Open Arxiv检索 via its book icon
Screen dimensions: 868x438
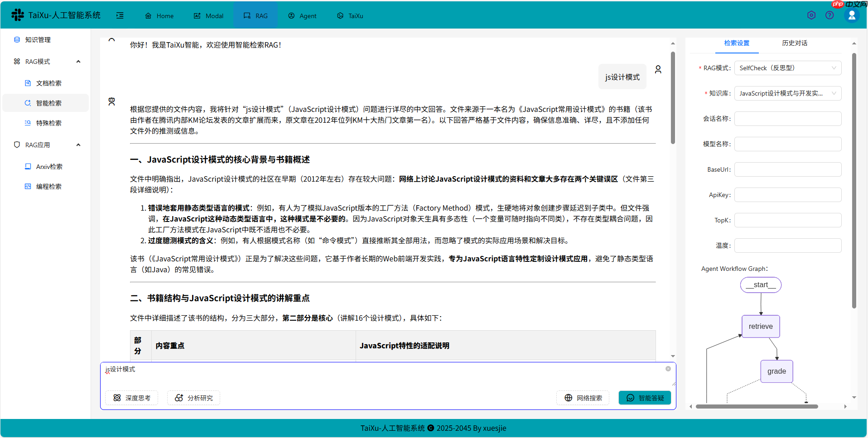[27, 166]
